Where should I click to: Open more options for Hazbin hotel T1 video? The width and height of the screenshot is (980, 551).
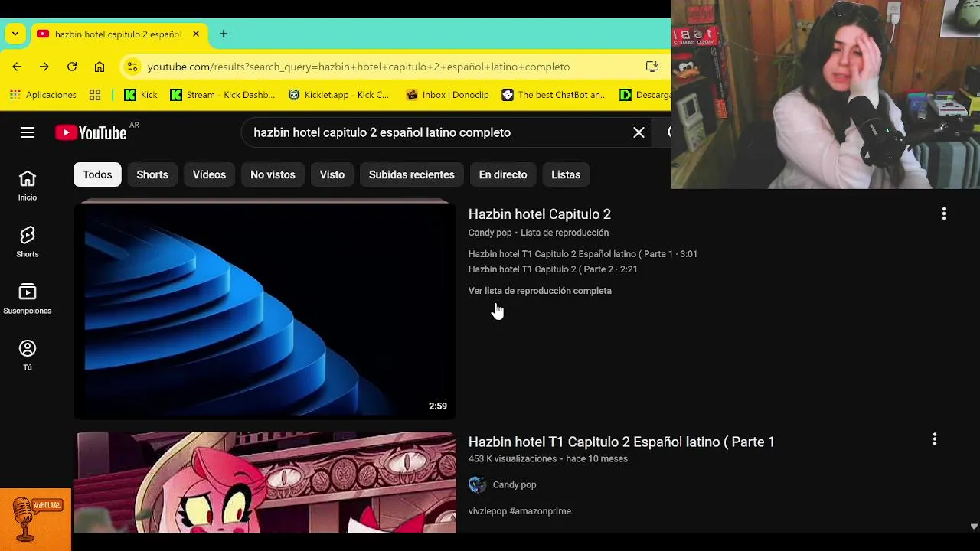click(934, 439)
